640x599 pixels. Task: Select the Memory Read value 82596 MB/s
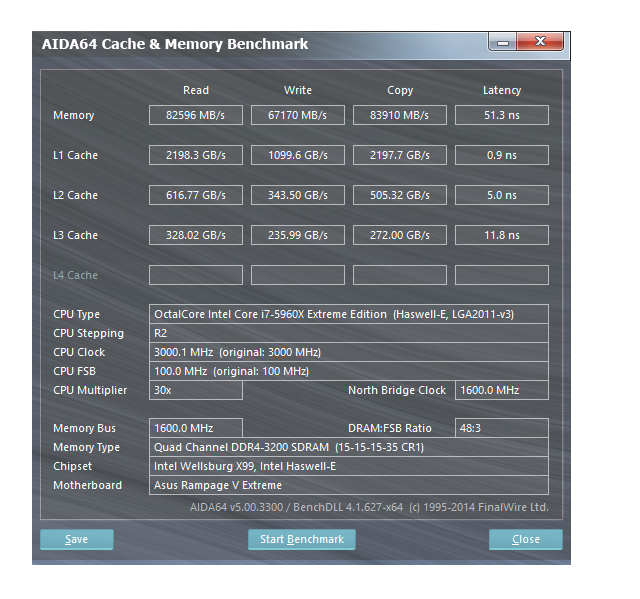point(196,115)
